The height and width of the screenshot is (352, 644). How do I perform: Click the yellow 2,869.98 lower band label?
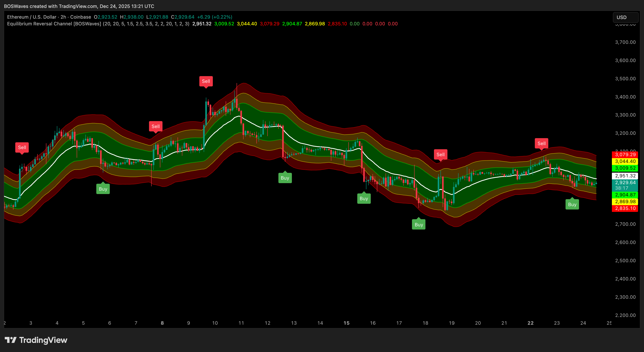pyautogui.click(x=625, y=202)
